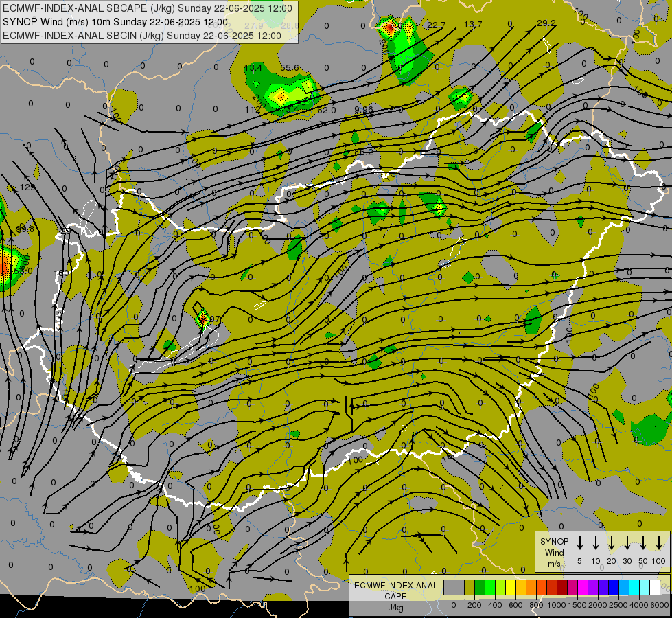The image size is (672, 618).
Task: Click the 10 m/s wind arrow in legend
Action: pyautogui.click(x=595, y=543)
